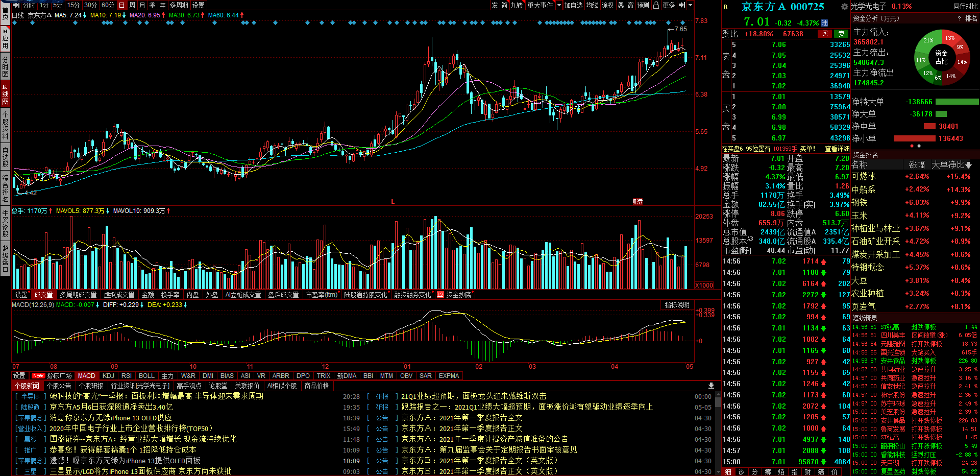Open the 诊 diagnosis tab at bottom
Screen dimensions: 980x476
(741, 472)
